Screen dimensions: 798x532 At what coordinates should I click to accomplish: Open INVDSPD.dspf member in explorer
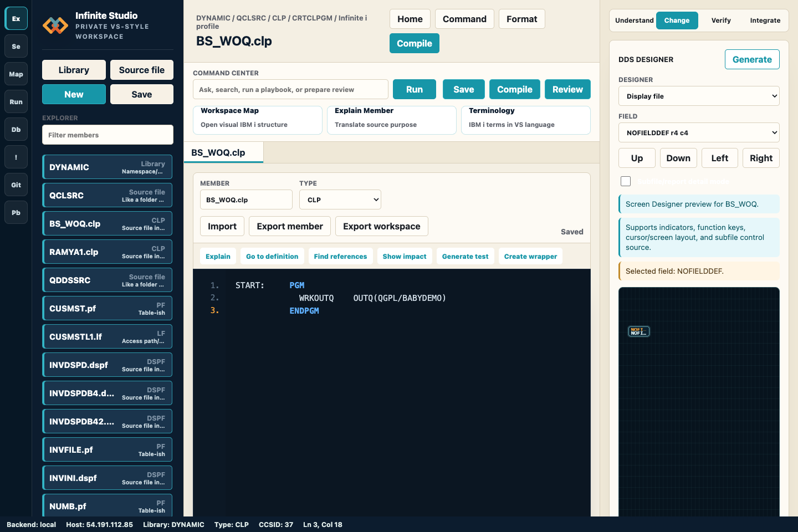pyautogui.click(x=108, y=365)
